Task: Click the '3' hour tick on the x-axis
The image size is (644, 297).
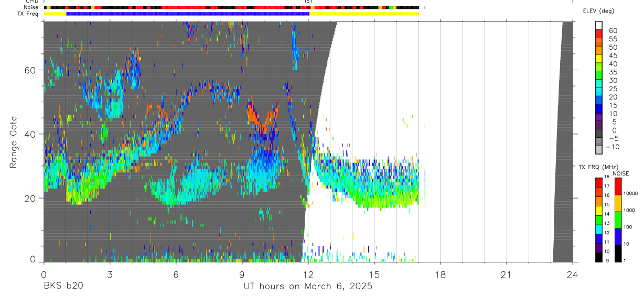Action: [x=110, y=274]
